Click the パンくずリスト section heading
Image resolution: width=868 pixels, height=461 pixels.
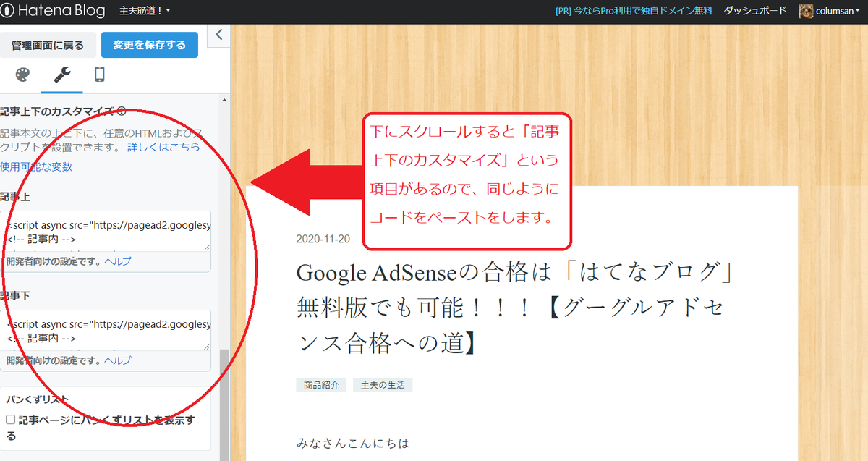(37, 399)
